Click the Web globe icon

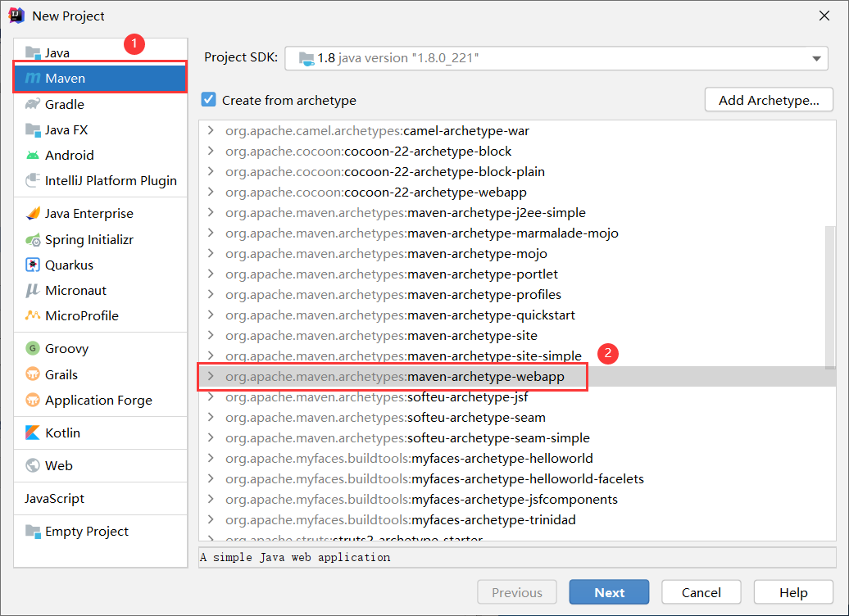[33, 465]
